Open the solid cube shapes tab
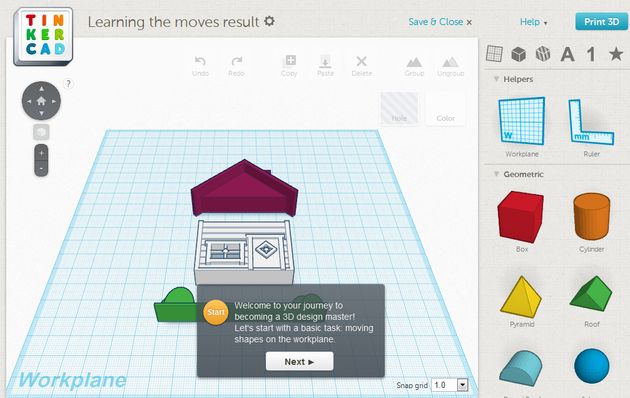630x398 pixels. [519, 54]
